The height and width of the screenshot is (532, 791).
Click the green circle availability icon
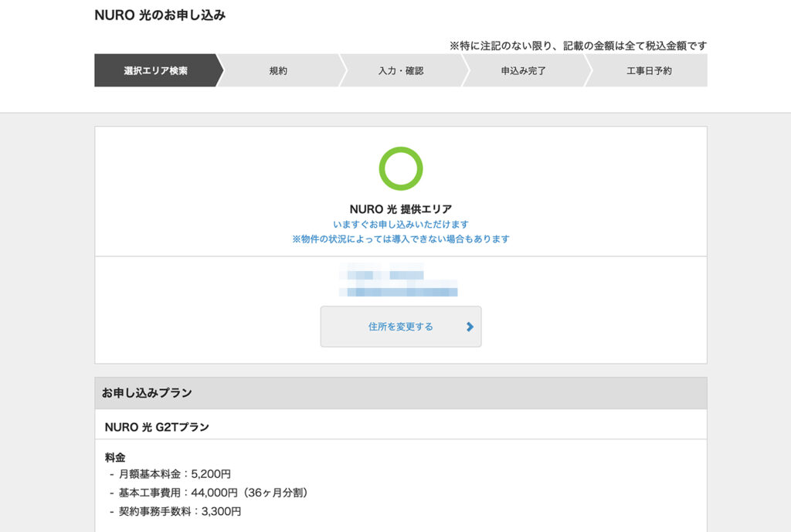[x=401, y=168]
